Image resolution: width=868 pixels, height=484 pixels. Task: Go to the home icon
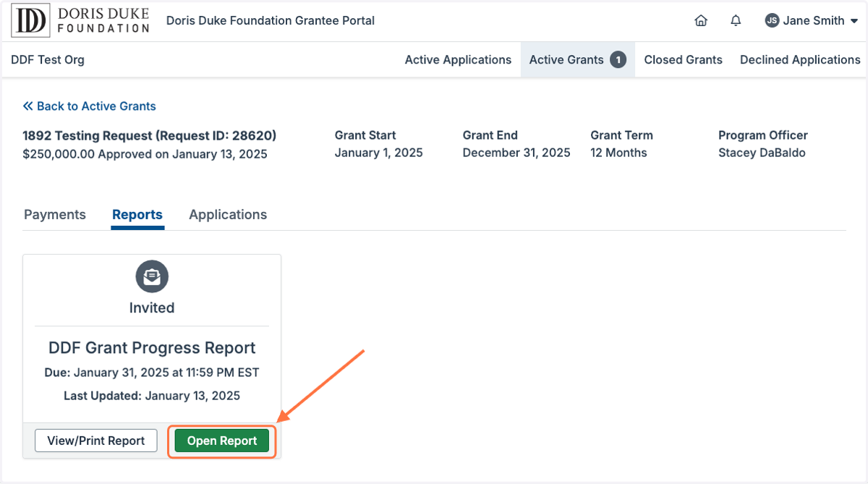(701, 21)
